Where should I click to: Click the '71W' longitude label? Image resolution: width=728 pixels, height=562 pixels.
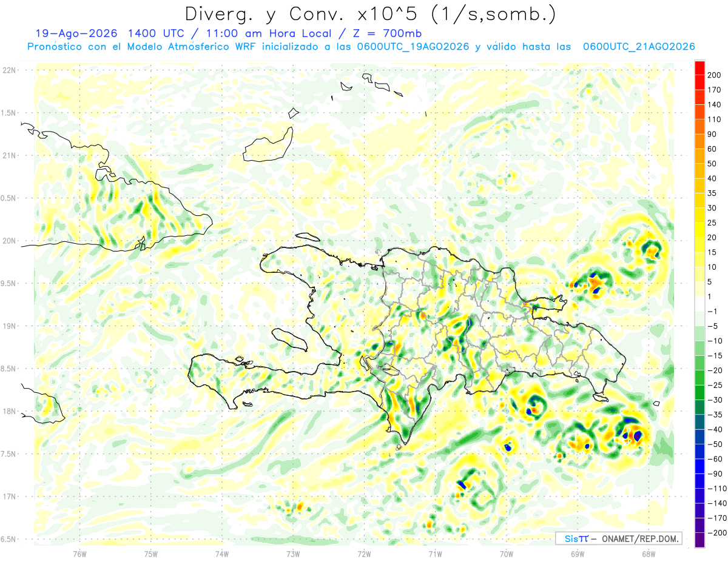pos(435,554)
